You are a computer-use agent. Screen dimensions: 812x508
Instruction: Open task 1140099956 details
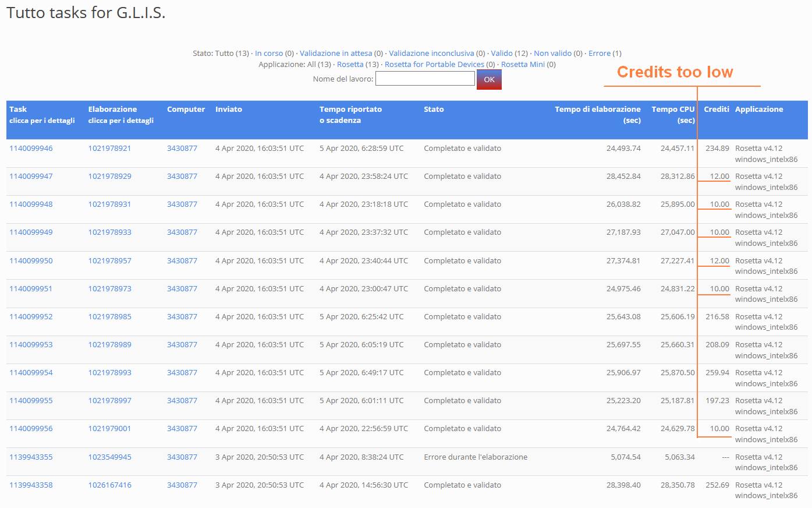click(x=31, y=428)
